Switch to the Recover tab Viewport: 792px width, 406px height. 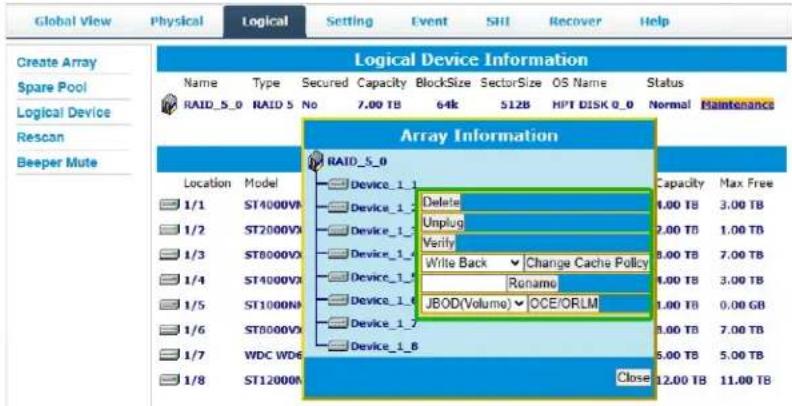[575, 22]
